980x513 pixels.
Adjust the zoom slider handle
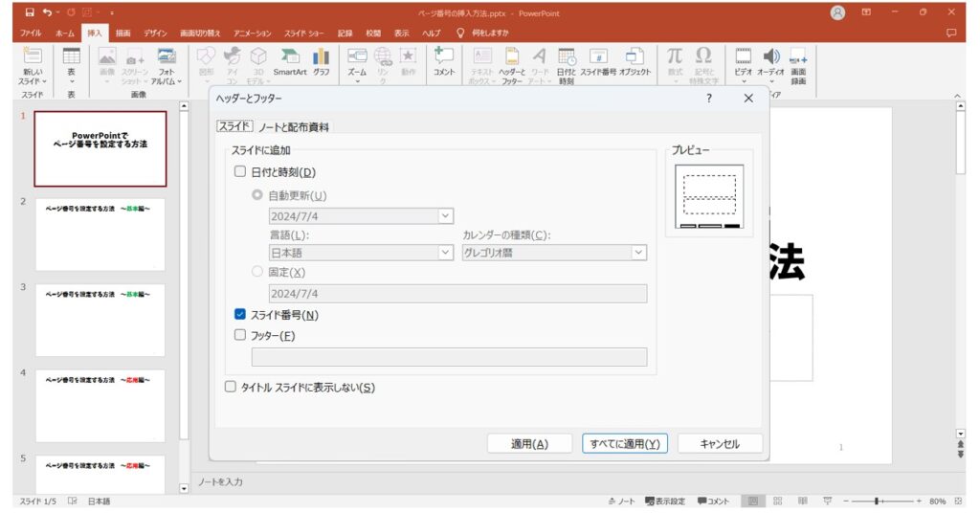[877, 502]
